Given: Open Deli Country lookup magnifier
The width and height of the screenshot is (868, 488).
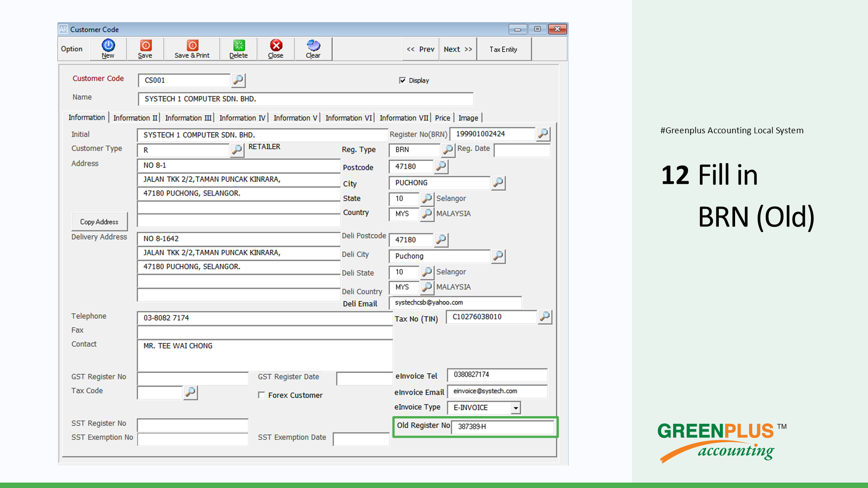Looking at the screenshot, I should (x=427, y=287).
